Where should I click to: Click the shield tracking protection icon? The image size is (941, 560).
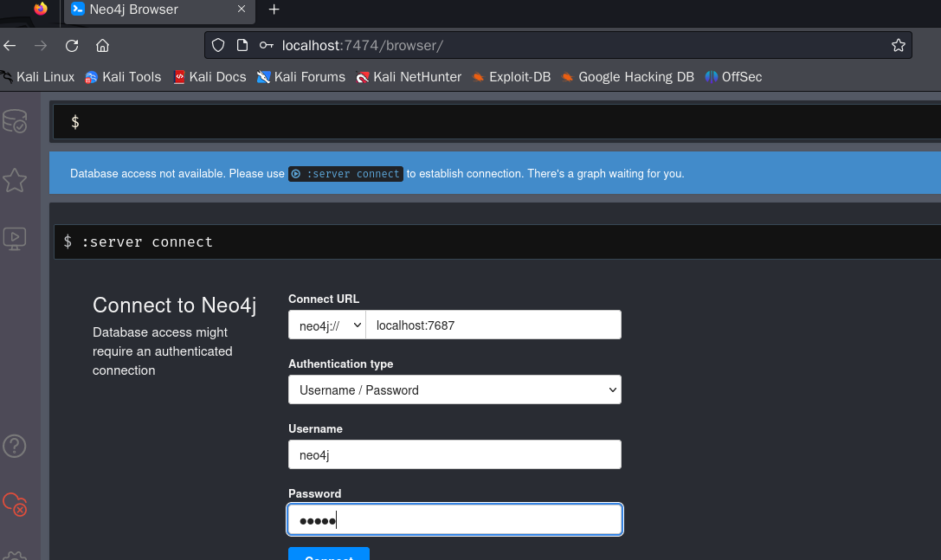pyautogui.click(x=218, y=45)
